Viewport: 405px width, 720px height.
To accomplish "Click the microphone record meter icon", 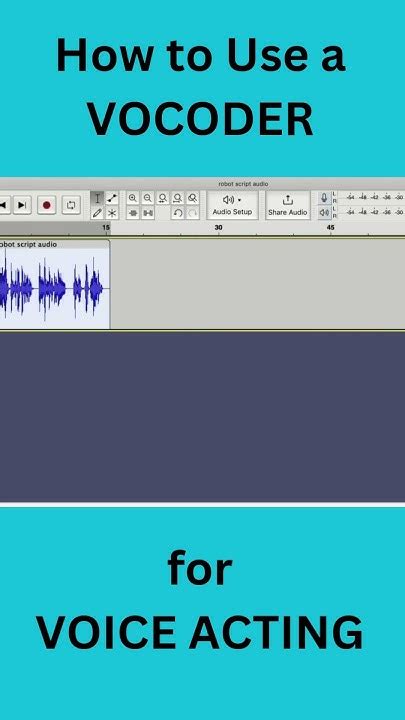I will (324, 198).
